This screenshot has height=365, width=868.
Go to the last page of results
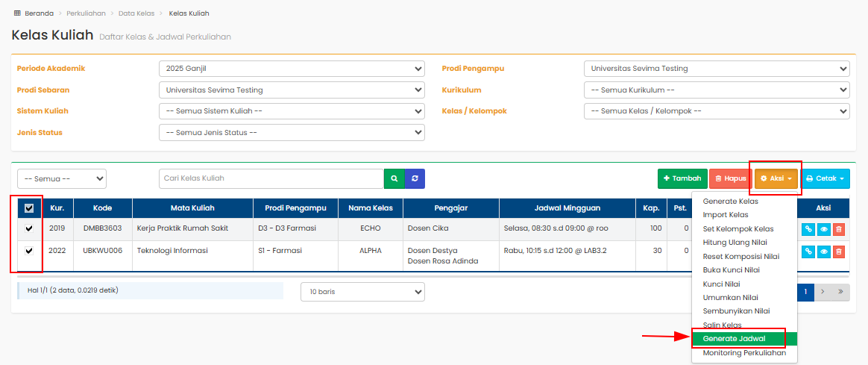(x=840, y=292)
